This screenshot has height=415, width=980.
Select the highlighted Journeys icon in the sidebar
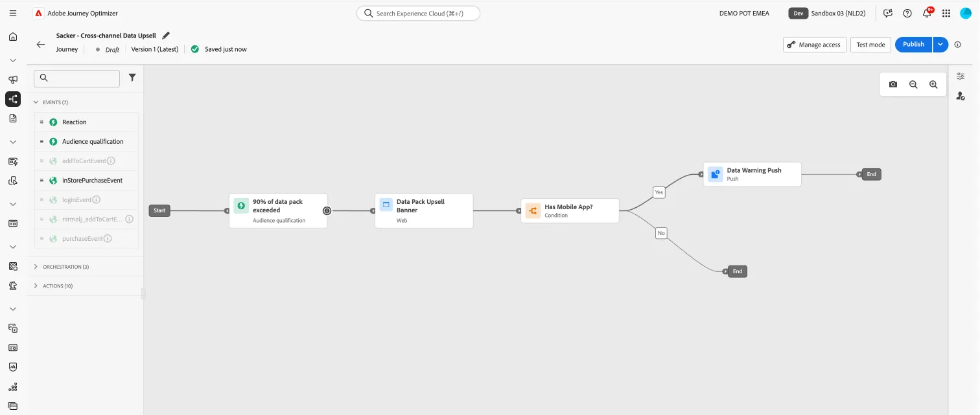[x=13, y=99]
